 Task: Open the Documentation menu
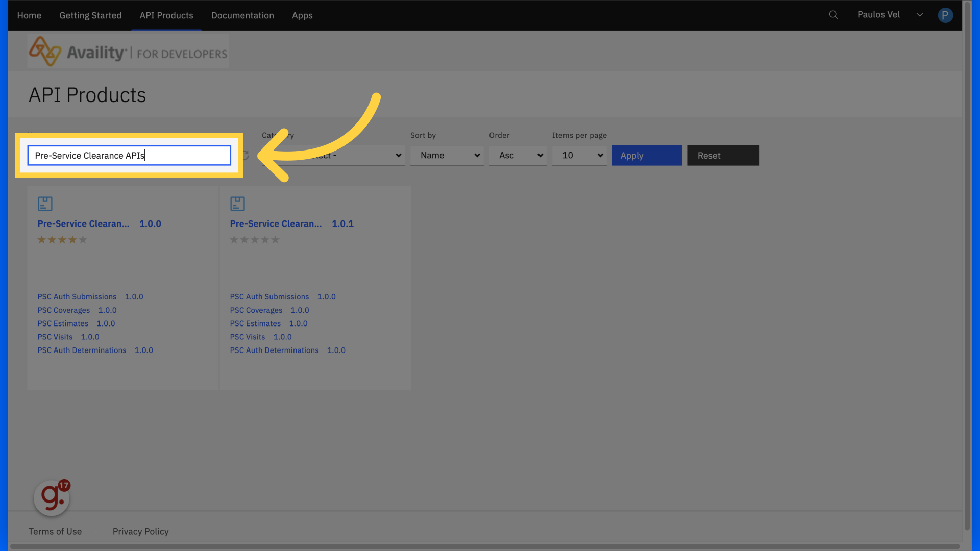pos(242,15)
